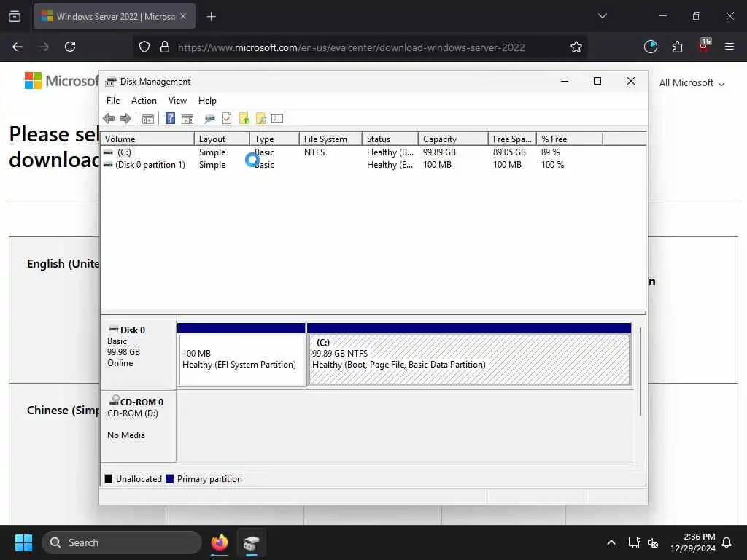Click the muted volume tray icon

(x=653, y=542)
